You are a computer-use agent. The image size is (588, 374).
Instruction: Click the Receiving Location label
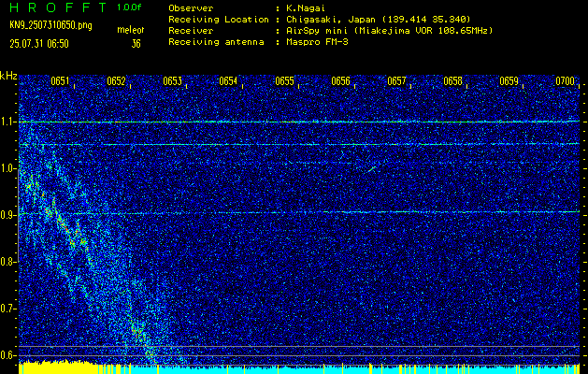point(219,20)
